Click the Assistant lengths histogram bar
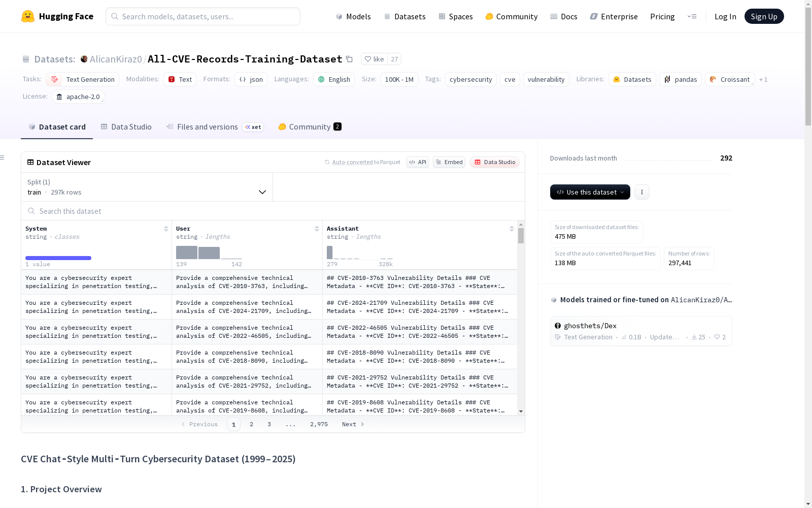Viewport: 812px width, 508px height. coord(329,252)
